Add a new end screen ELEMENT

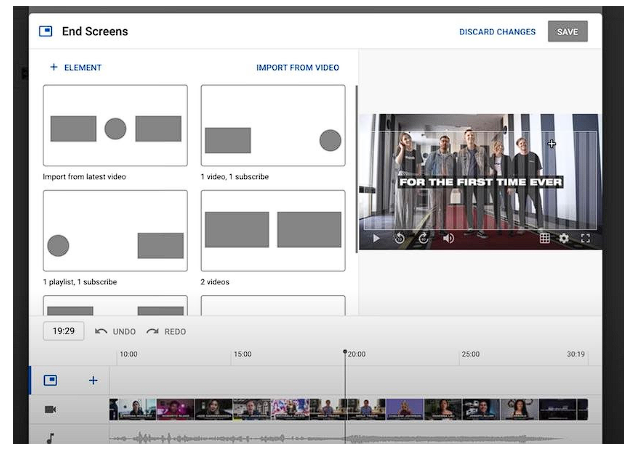[76, 67]
